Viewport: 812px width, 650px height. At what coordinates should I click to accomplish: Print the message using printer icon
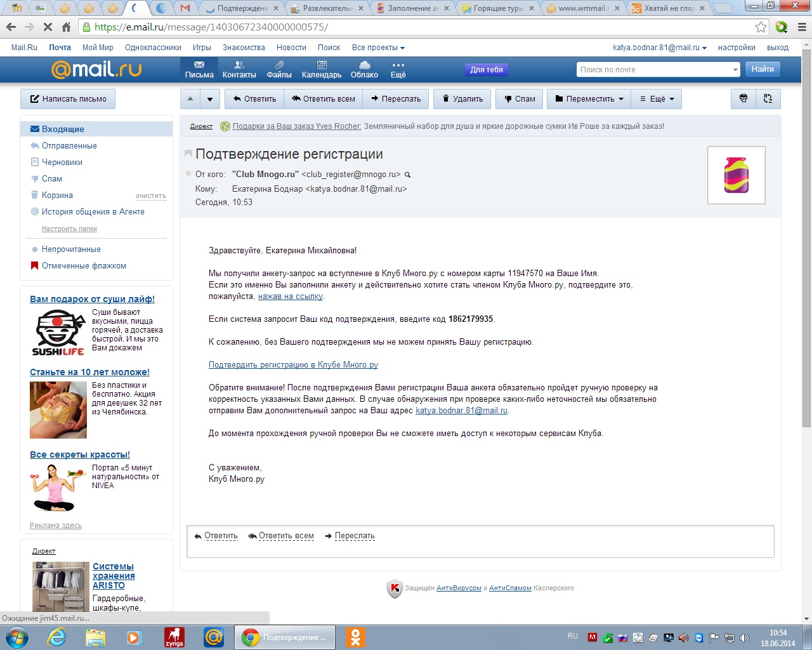743,98
